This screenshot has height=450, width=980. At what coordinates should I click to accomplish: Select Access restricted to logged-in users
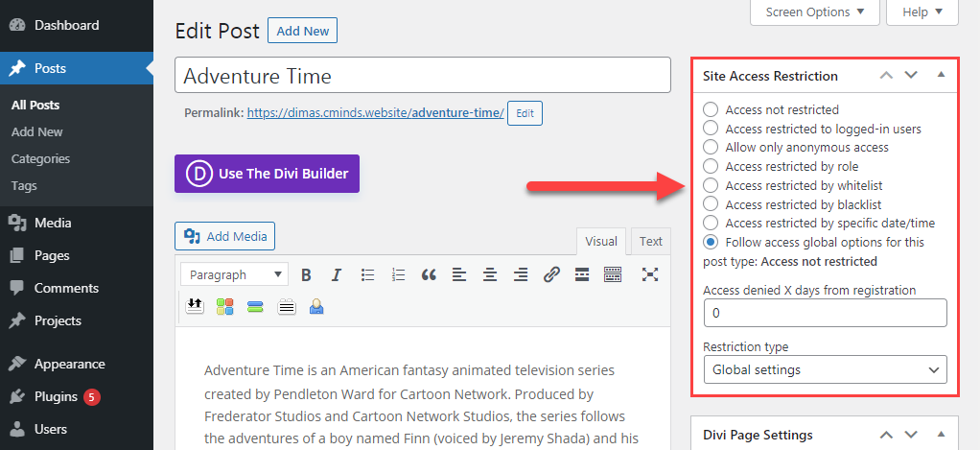coord(710,129)
